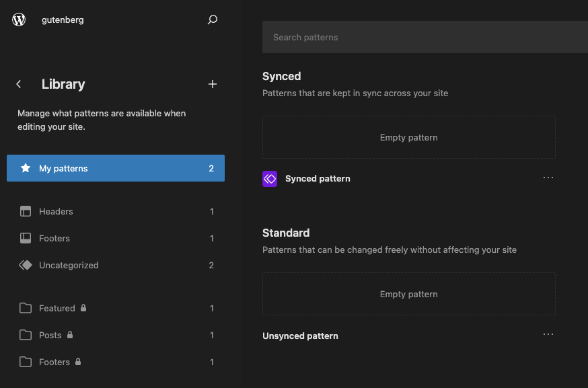Open the Synced pattern title link
Viewport: 588px width, 388px height.
point(318,179)
